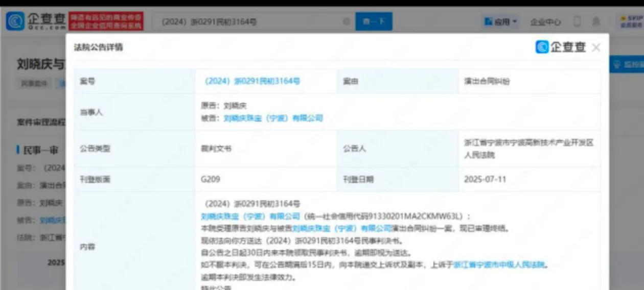Viewport: 644px width, 290px height.
Task: Click the 案件审理流程 heading in background page
Action: [41, 123]
